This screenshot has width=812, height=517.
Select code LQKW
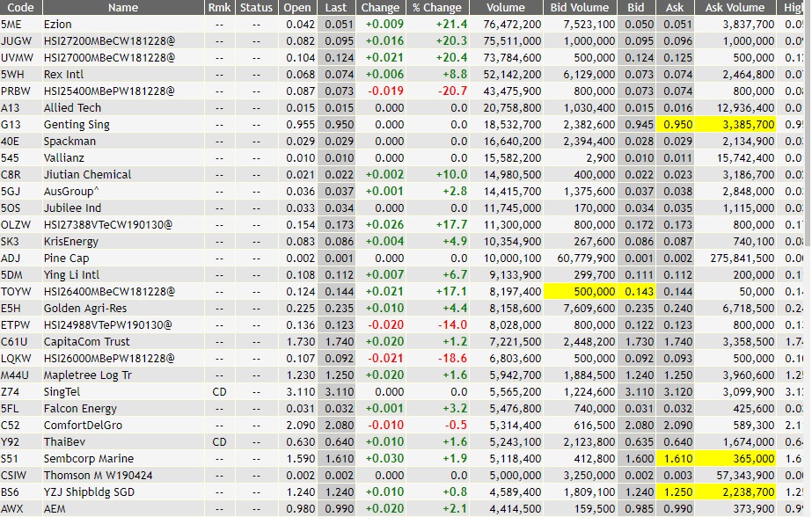coord(16,358)
